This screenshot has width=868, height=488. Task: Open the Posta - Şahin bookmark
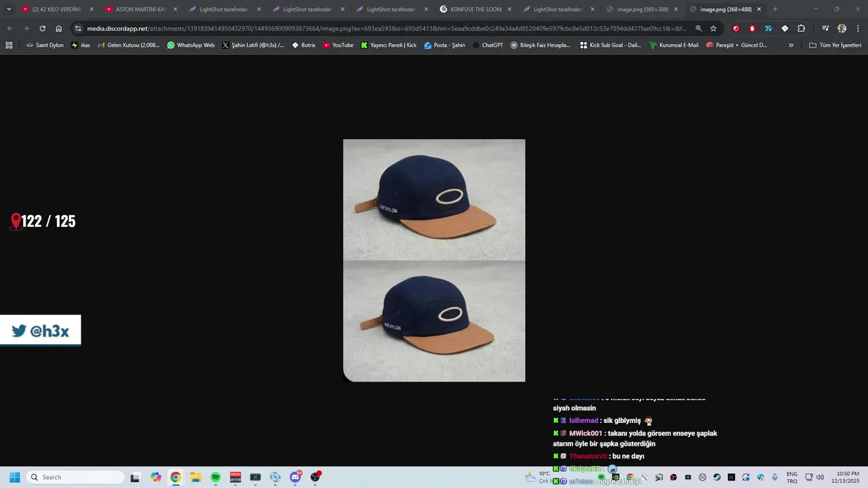point(444,45)
